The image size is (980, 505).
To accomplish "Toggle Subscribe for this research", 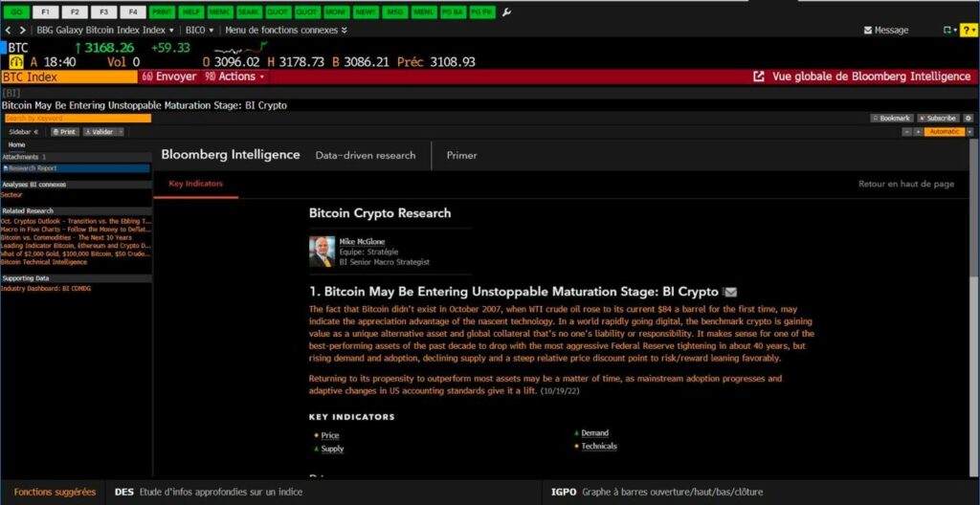I will [x=938, y=119].
